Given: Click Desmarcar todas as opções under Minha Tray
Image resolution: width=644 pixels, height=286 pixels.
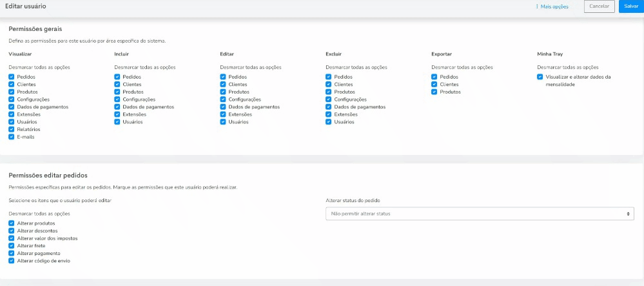Looking at the screenshot, I should [x=567, y=67].
